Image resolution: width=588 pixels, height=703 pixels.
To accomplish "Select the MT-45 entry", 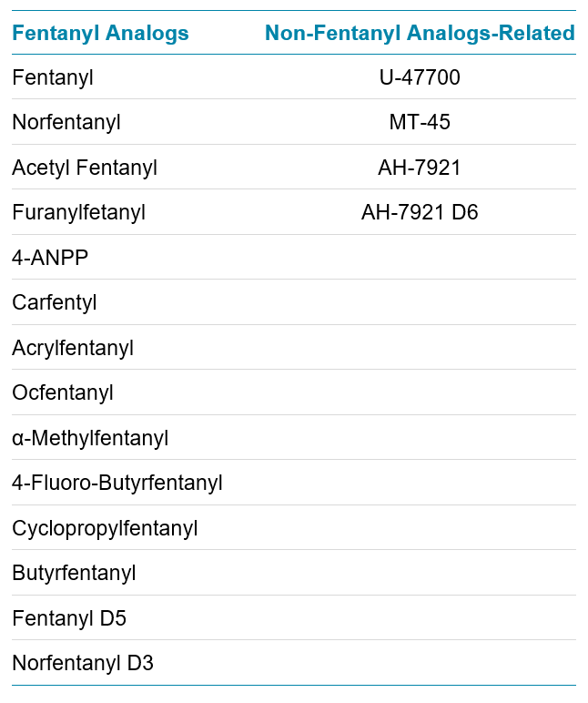I will point(420,123).
